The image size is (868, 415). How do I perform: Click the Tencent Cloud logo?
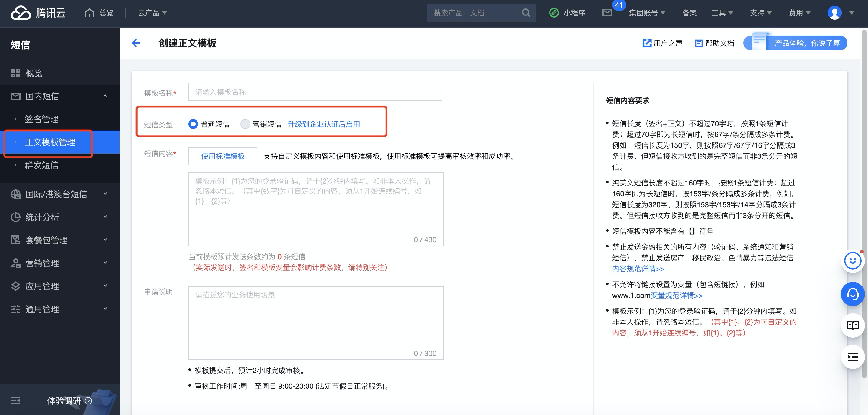tap(38, 13)
